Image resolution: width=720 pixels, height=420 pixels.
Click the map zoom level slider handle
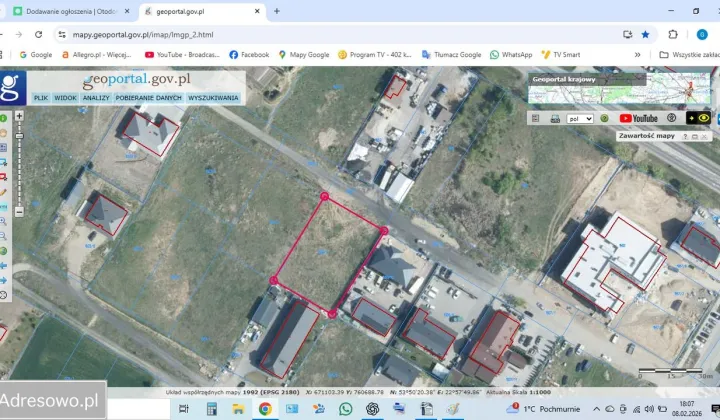pos(19,136)
